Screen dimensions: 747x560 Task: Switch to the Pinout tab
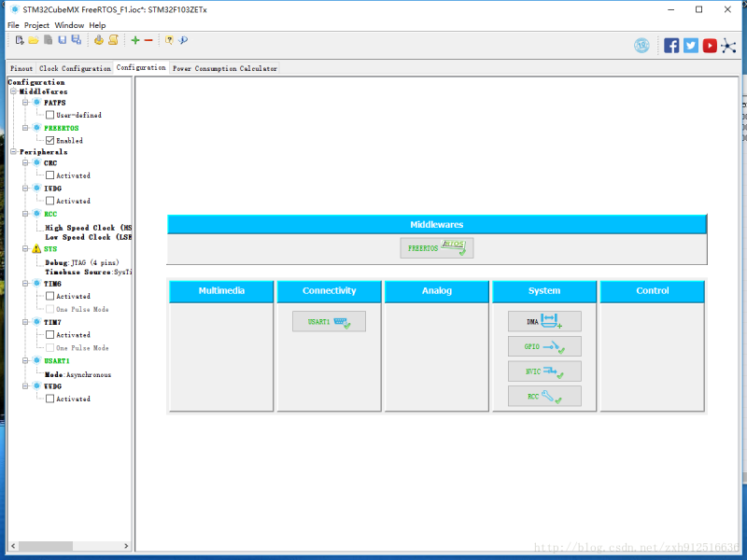[21, 68]
